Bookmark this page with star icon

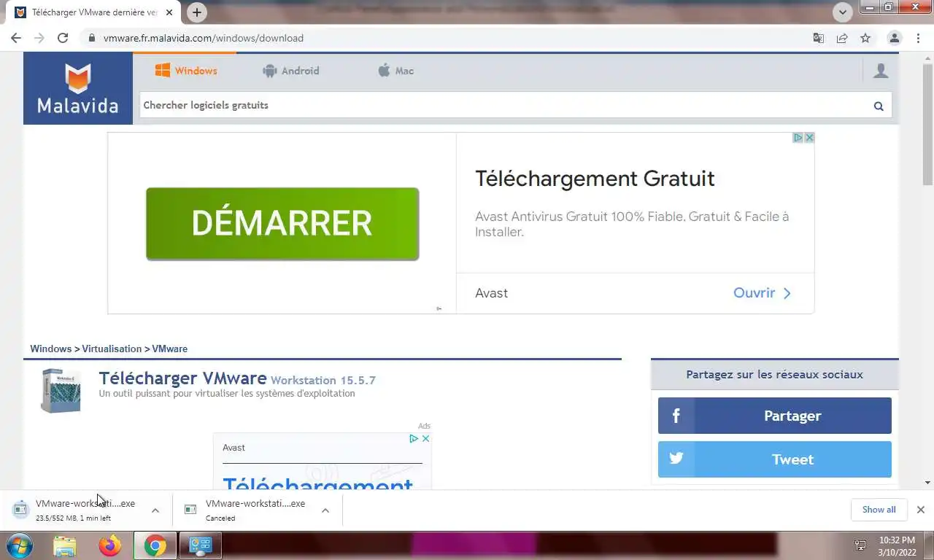pos(865,38)
